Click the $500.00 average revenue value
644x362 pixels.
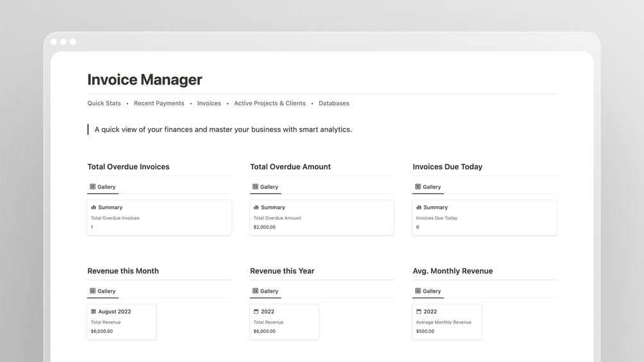click(x=425, y=331)
